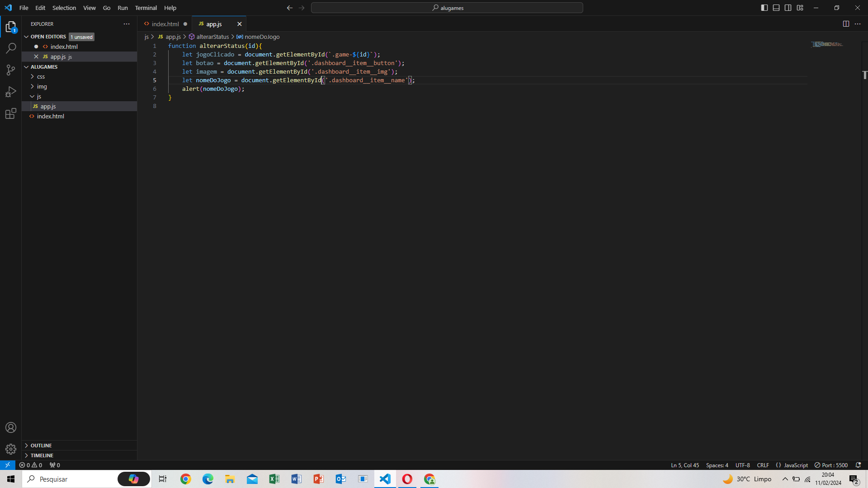The image size is (868, 488).
Task: Click Ln 5, Col 45 go to line
Action: click(685, 465)
